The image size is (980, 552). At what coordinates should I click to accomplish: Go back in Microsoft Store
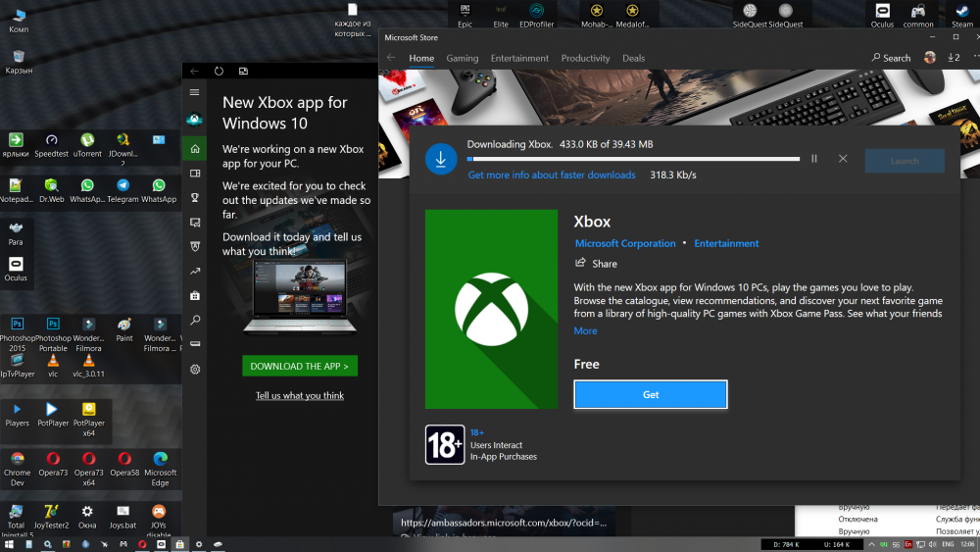(391, 58)
